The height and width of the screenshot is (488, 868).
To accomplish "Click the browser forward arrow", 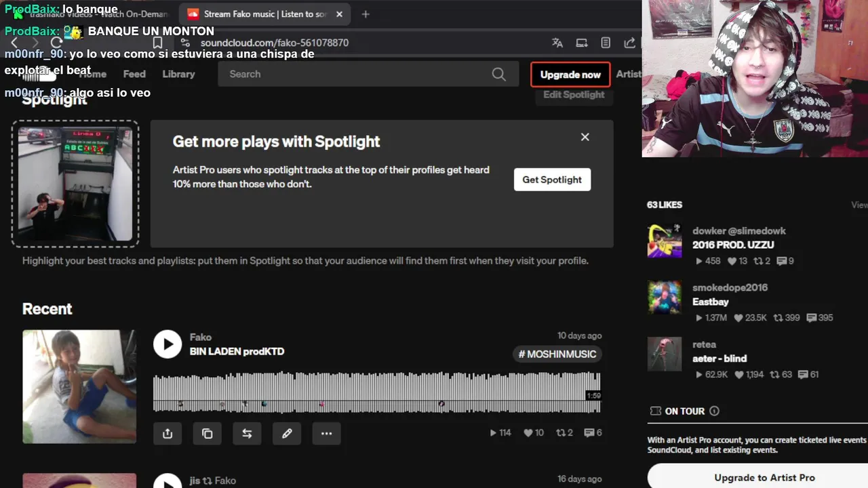I will [35, 43].
